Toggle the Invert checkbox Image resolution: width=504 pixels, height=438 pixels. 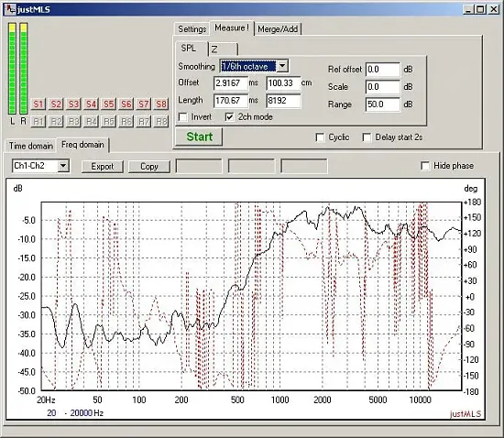183,117
